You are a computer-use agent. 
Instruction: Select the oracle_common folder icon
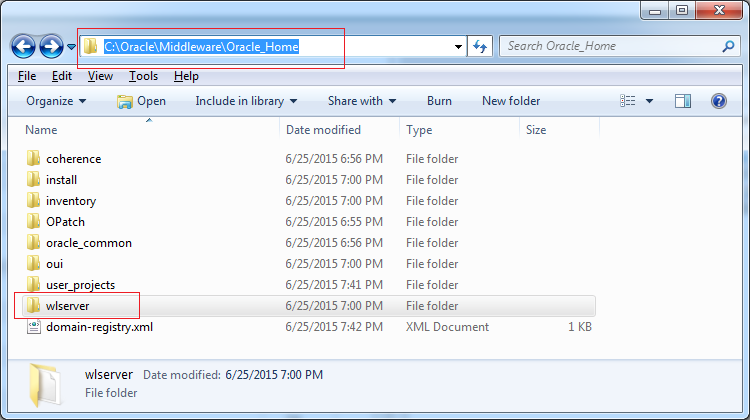tap(33, 243)
